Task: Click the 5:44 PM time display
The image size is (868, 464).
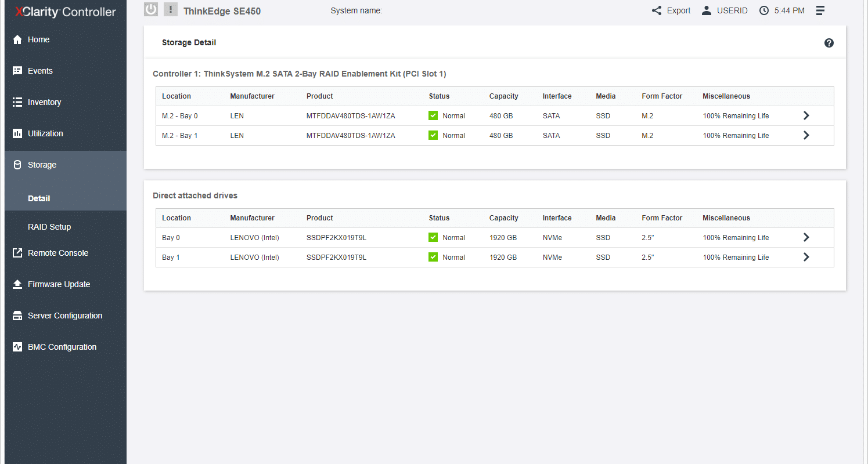Action: click(790, 10)
